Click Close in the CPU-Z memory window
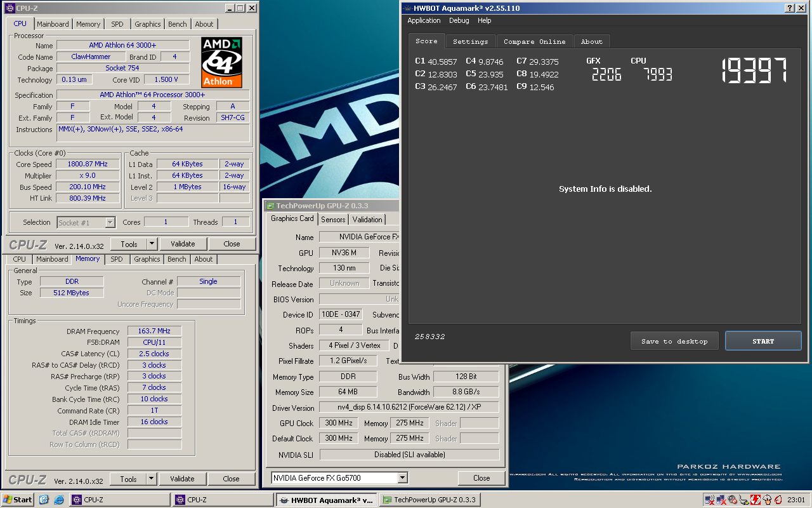The height and width of the screenshot is (508, 812). [231, 479]
